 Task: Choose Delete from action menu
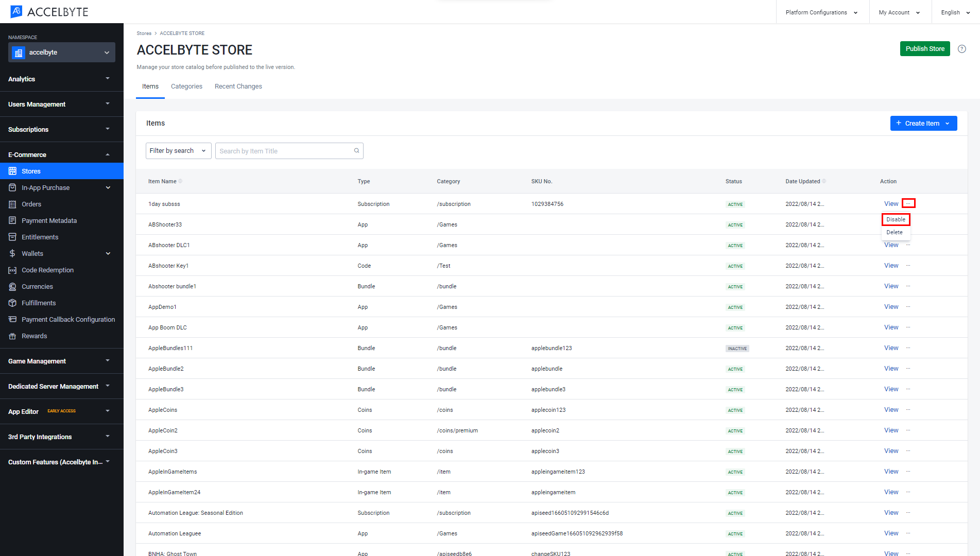(x=895, y=232)
